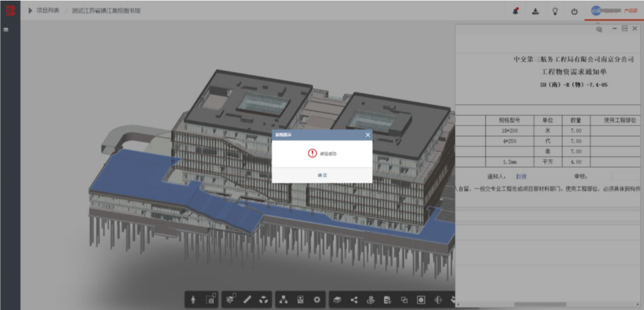Open the model structure tree icon

(x=283, y=300)
